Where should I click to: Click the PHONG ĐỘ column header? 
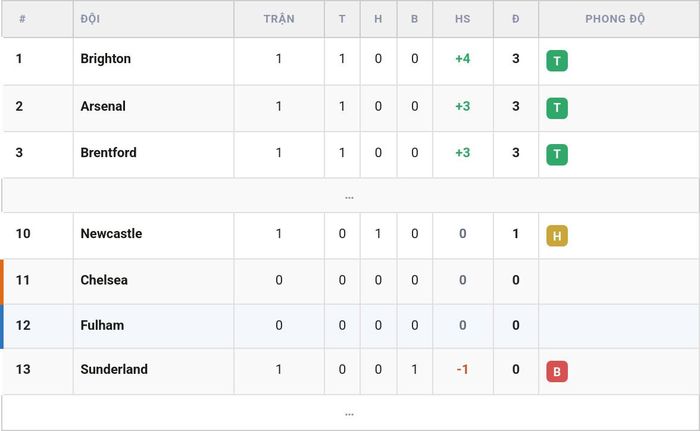[615, 19]
